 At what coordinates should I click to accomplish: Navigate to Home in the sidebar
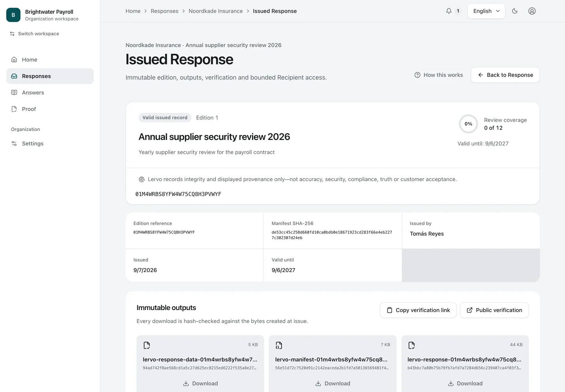coord(50,60)
